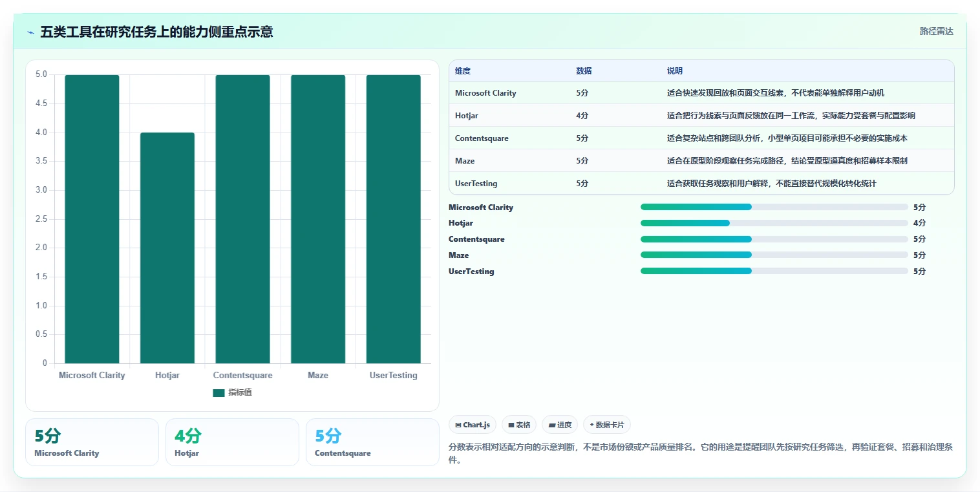This screenshot has height=492, width=980.
Task: Click Hotjar in the table's first column
Action: click(x=467, y=116)
